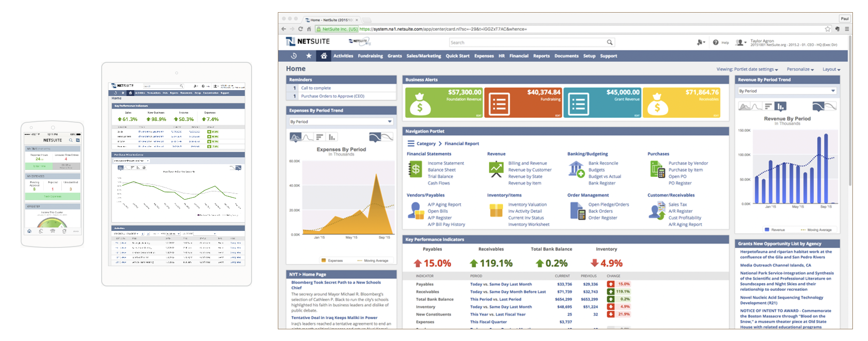
Task: Open the Personalize dropdown
Action: (x=800, y=69)
